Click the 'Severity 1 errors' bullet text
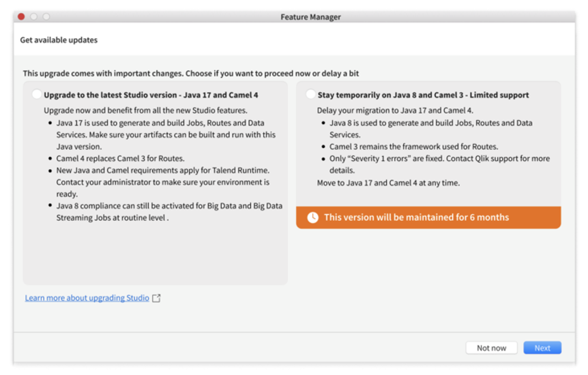The width and height of the screenshot is (588, 375). coord(439,159)
